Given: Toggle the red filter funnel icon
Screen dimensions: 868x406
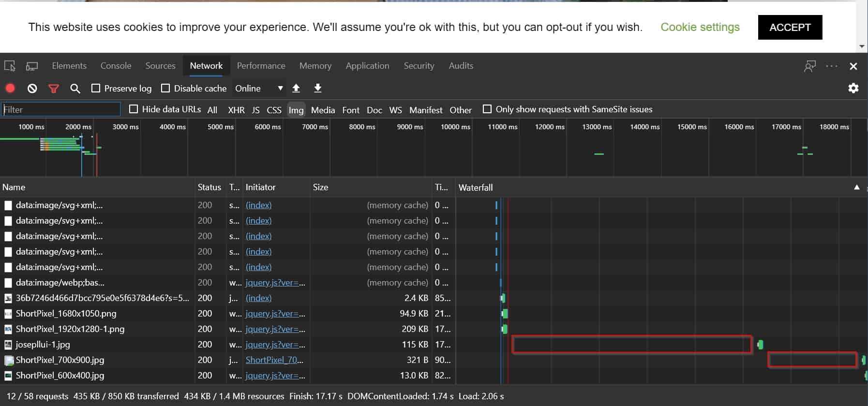Looking at the screenshot, I should click(54, 88).
